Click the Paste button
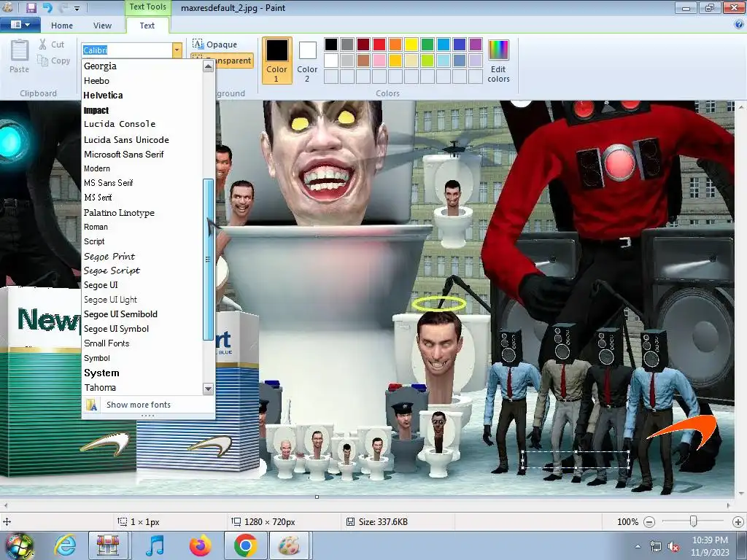This screenshot has height=560, width=747. click(20, 56)
